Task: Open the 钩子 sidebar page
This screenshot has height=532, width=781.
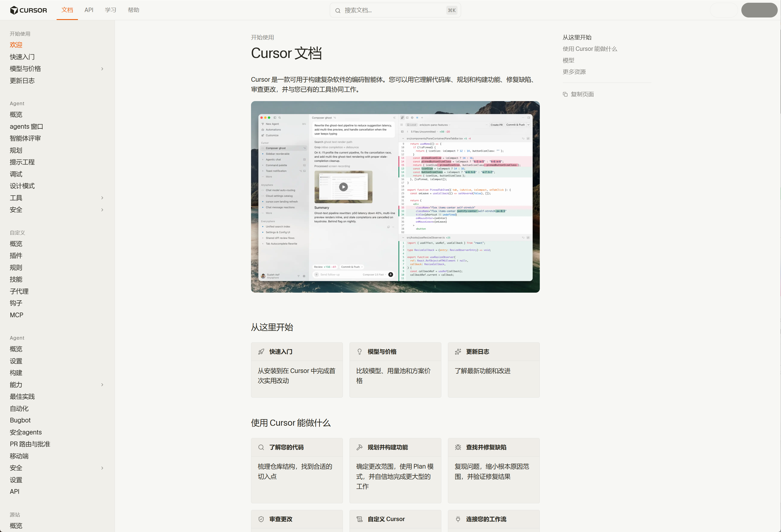Action: click(16, 303)
